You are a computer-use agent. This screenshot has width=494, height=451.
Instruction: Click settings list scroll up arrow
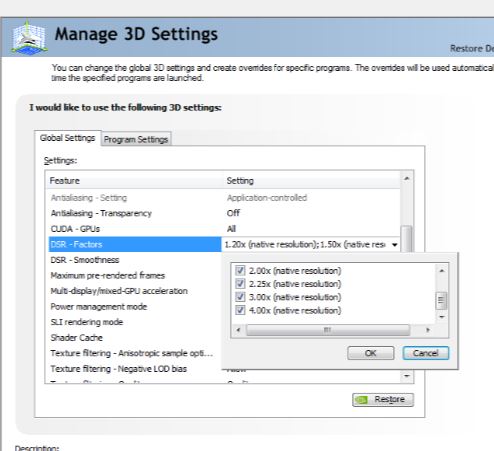pyautogui.click(x=407, y=179)
